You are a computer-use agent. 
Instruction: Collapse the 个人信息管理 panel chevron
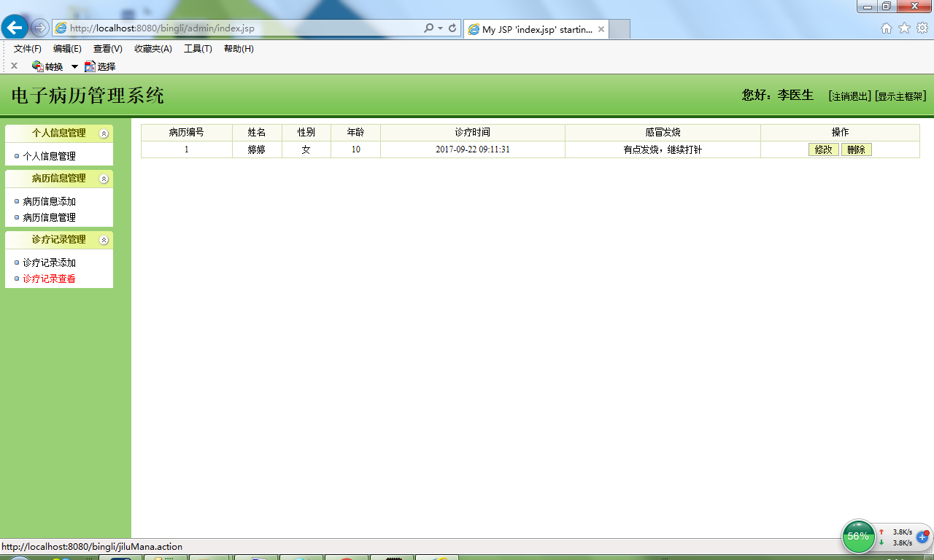pos(104,133)
